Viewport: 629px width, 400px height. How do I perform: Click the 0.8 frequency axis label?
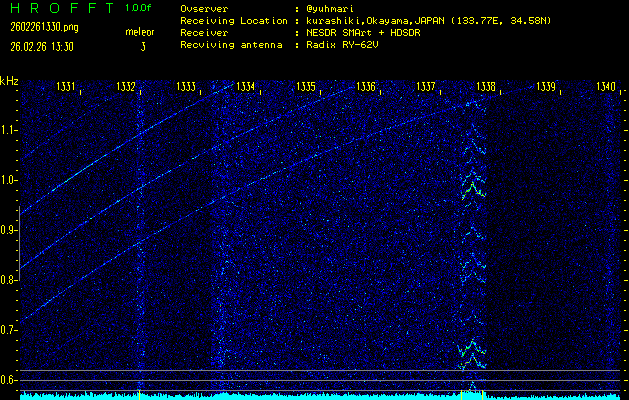[9, 280]
